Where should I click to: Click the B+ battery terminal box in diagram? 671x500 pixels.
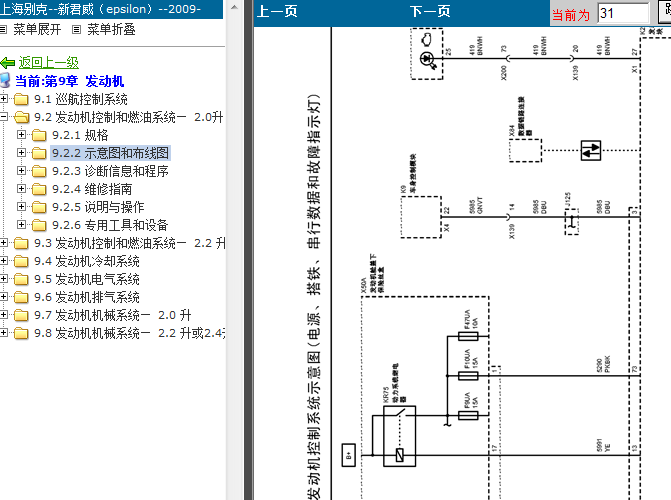click(x=348, y=455)
